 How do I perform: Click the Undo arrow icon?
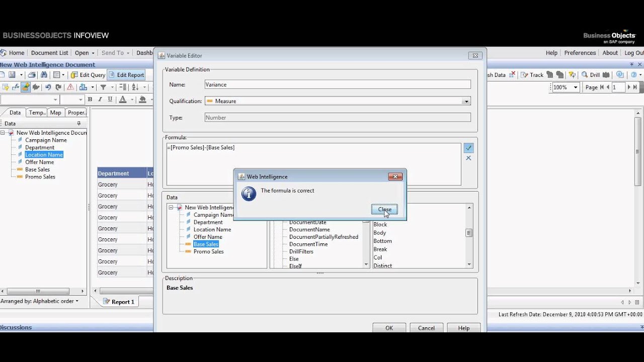(x=48, y=87)
